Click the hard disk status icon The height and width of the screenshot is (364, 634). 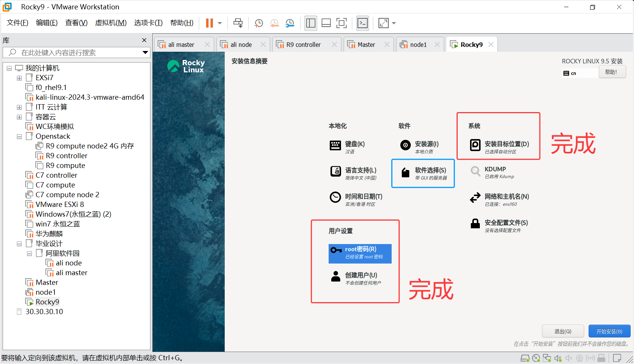525,358
